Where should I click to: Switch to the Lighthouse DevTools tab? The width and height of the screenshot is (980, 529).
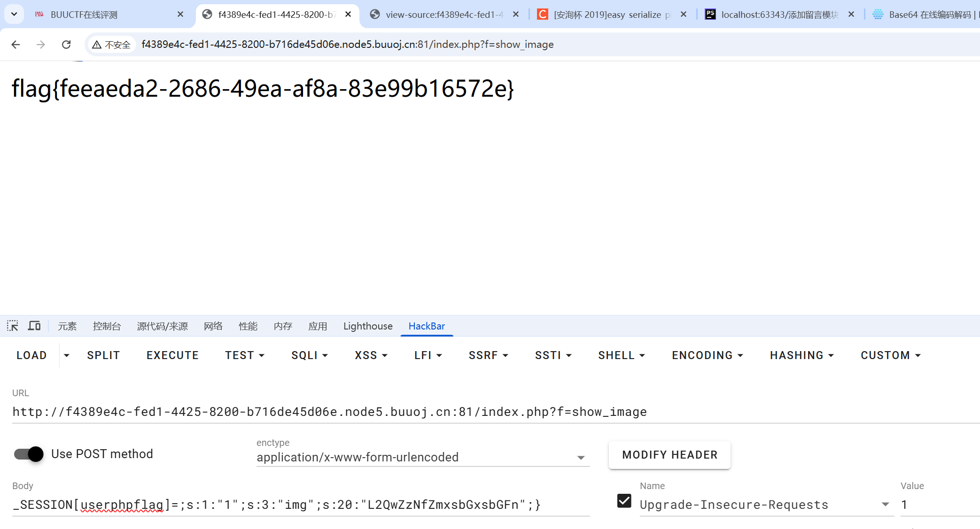(x=368, y=326)
